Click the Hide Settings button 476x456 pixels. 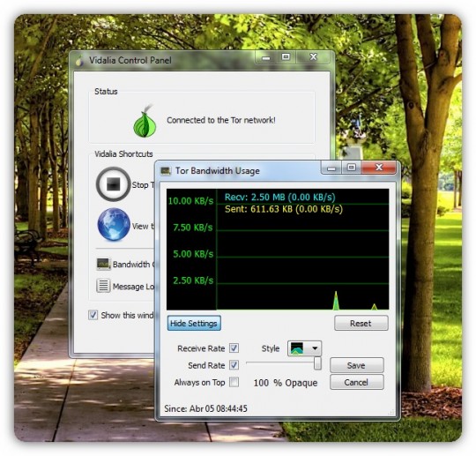tap(194, 323)
